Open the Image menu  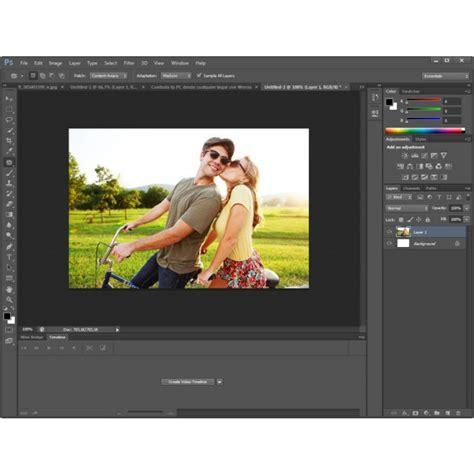tap(55, 63)
